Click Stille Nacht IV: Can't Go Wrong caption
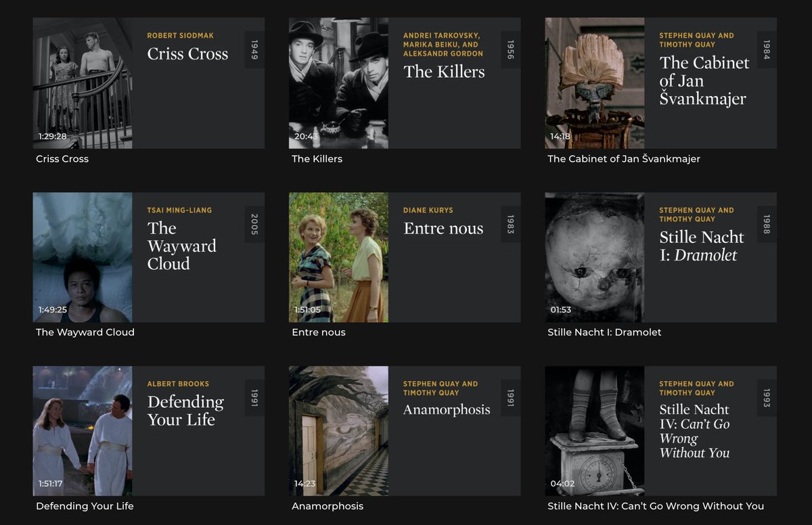Screen dimensions: 812x525 click(656, 506)
